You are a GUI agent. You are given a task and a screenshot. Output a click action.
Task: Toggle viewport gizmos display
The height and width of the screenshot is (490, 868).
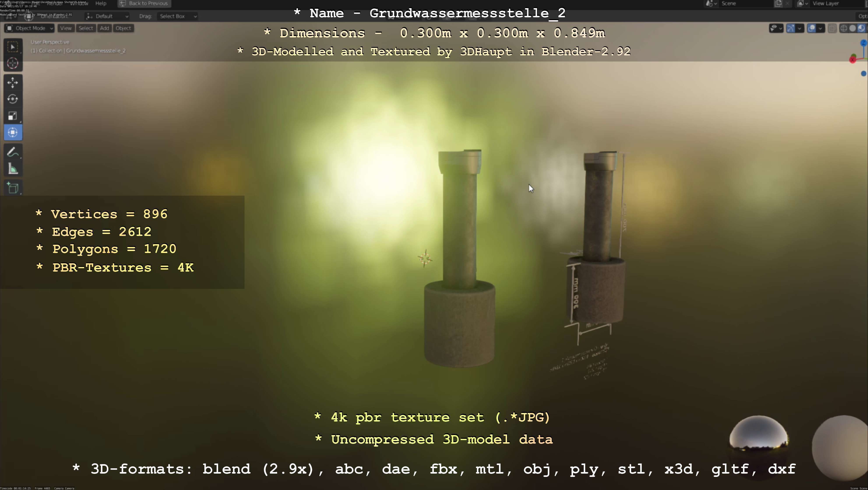pyautogui.click(x=791, y=28)
